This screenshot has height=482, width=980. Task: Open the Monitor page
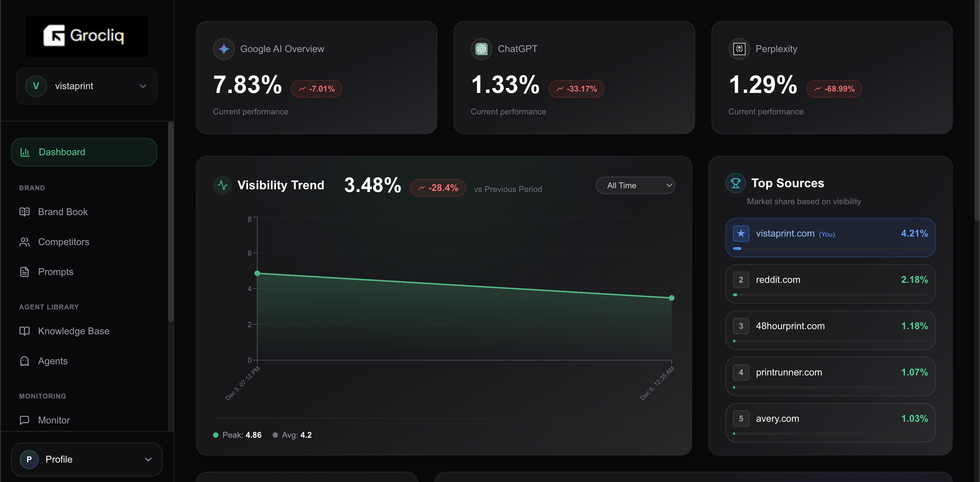[54, 420]
